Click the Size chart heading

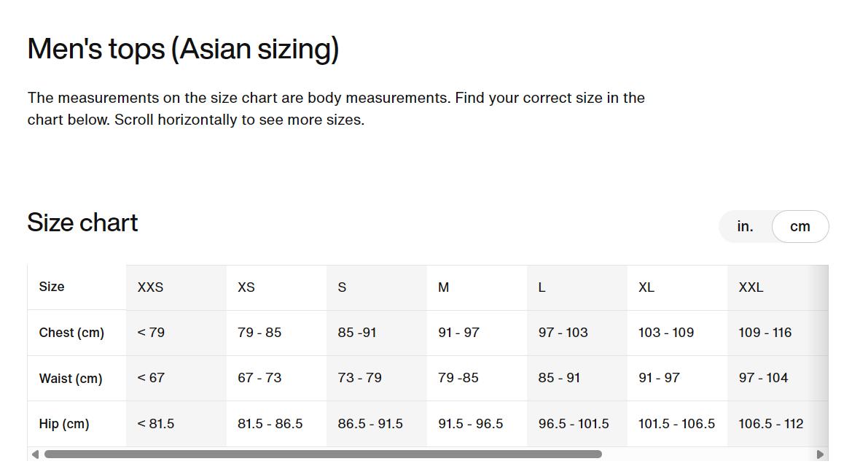pyautogui.click(x=82, y=223)
